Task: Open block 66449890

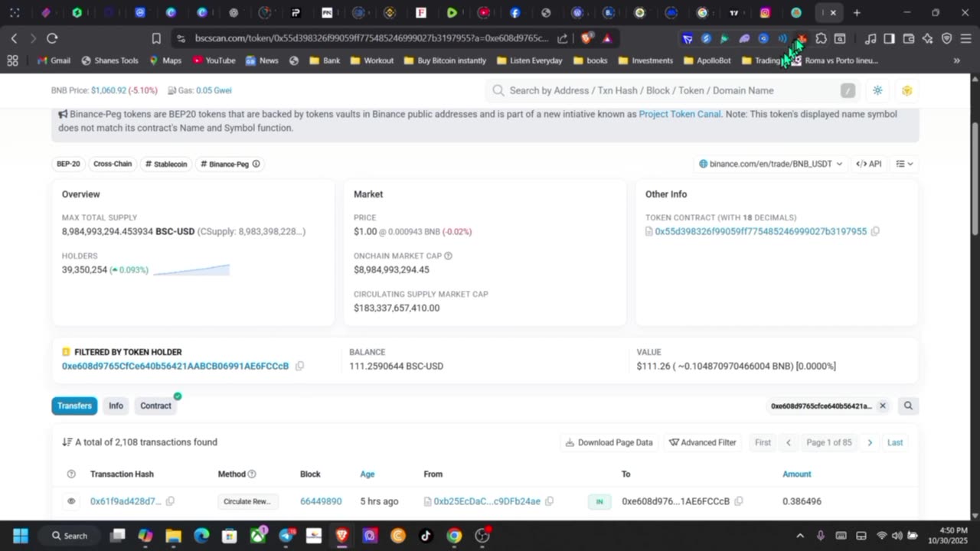Action: click(321, 501)
